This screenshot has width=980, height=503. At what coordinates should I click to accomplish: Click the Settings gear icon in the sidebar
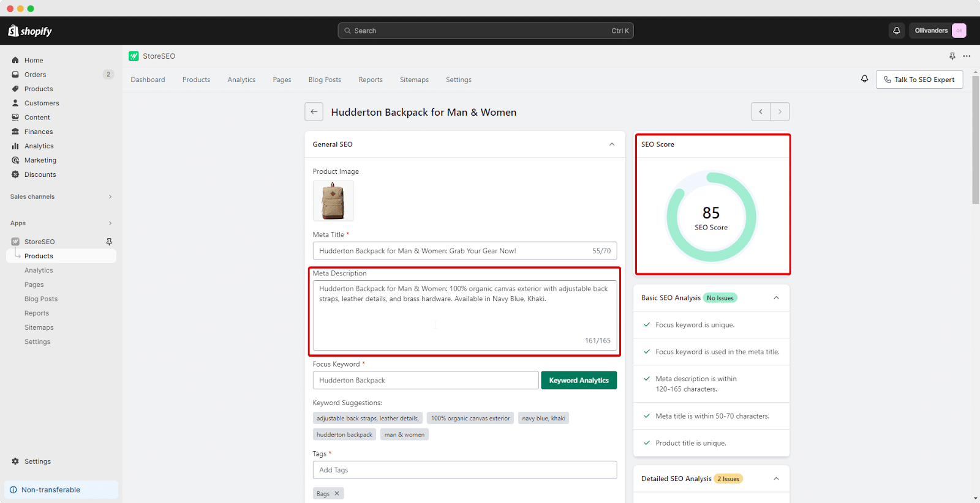coord(15,461)
